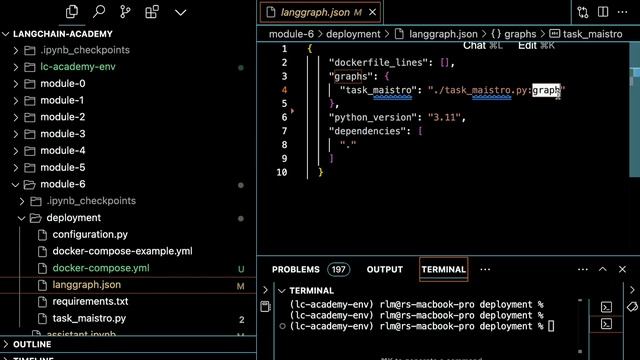Expand the lc-academy-env folder
The height and width of the screenshot is (360, 640).
16,67
